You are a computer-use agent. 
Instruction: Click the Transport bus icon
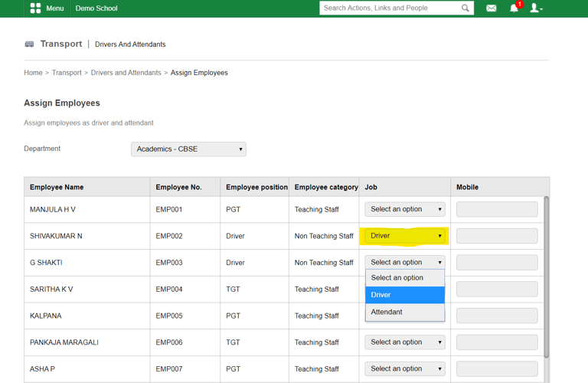coord(29,44)
